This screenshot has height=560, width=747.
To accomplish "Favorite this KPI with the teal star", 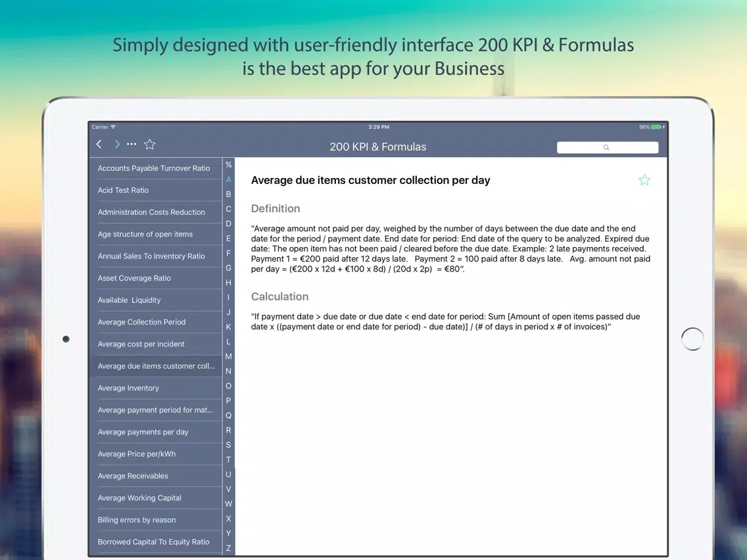I will (644, 180).
